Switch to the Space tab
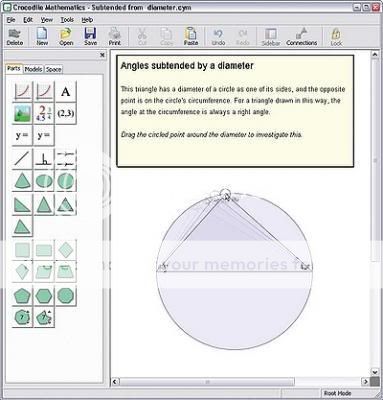 (53, 69)
